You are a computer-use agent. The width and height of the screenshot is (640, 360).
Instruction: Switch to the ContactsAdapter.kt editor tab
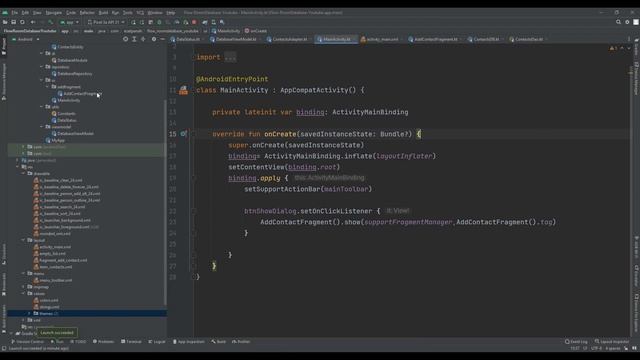[289, 39]
